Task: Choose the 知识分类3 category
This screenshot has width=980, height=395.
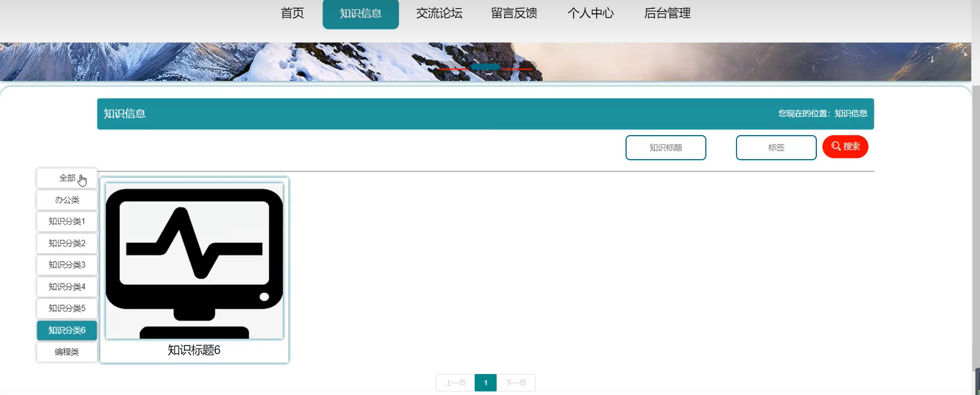Action: click(67, 265)
